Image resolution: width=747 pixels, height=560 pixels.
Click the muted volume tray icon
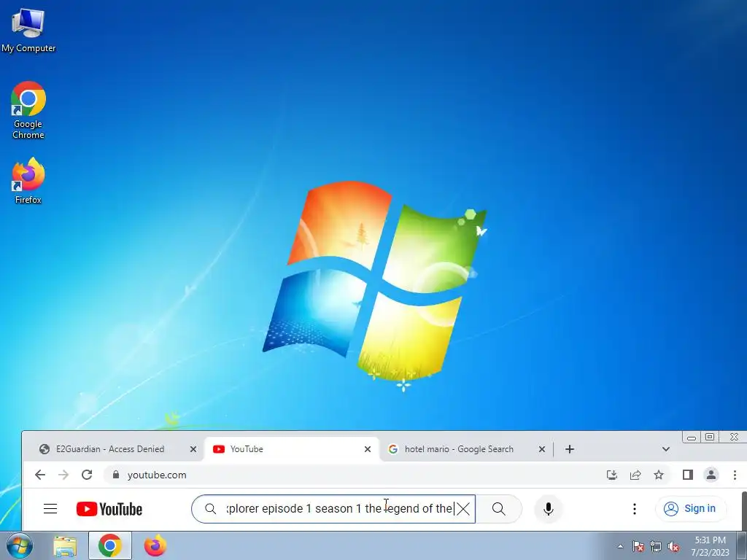click(673, 547)
